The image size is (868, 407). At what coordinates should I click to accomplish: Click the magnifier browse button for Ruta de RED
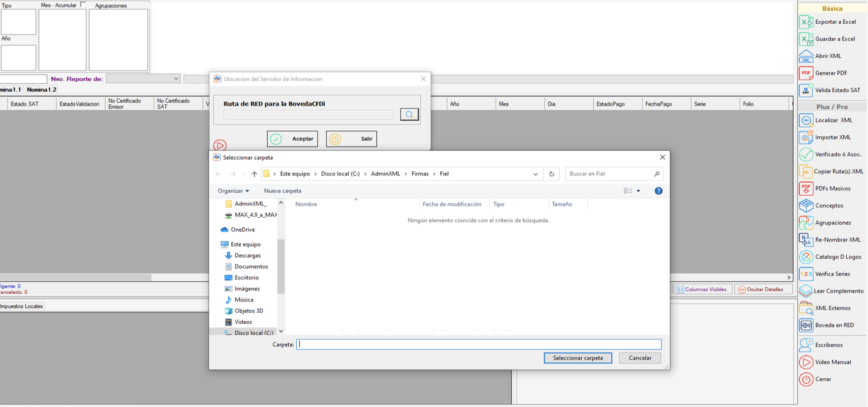point(409,115)
